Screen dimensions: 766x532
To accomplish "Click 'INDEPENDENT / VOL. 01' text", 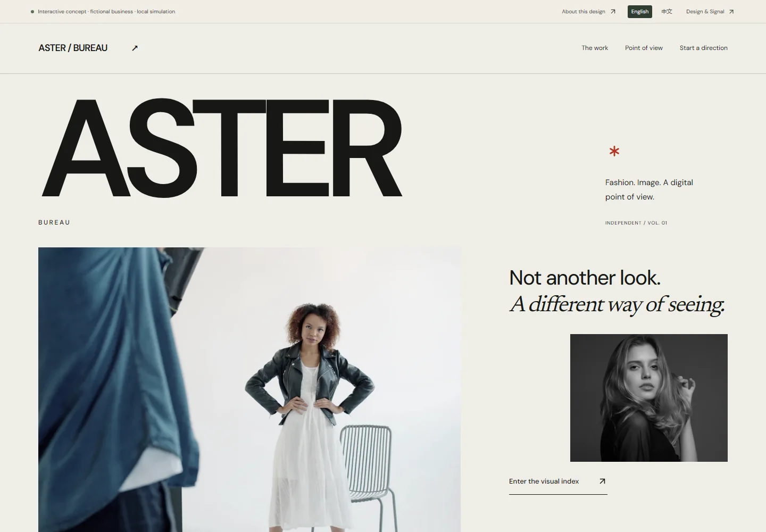I will point(636,223).
